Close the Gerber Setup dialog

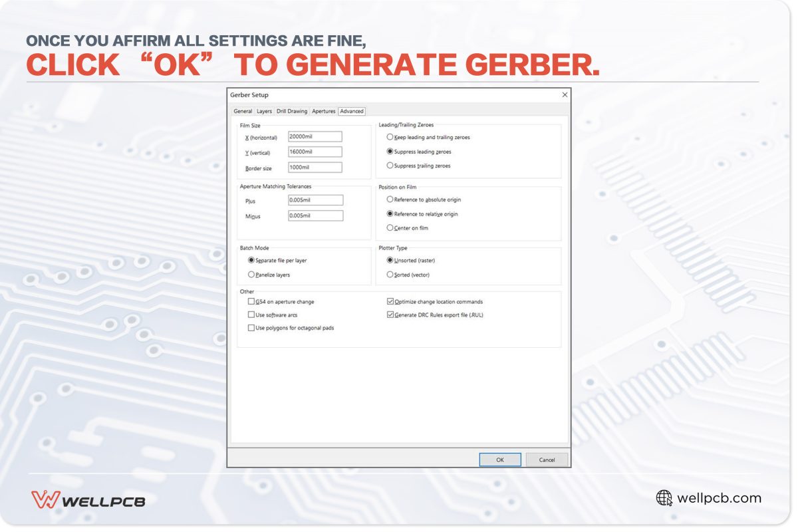point(565,94)
